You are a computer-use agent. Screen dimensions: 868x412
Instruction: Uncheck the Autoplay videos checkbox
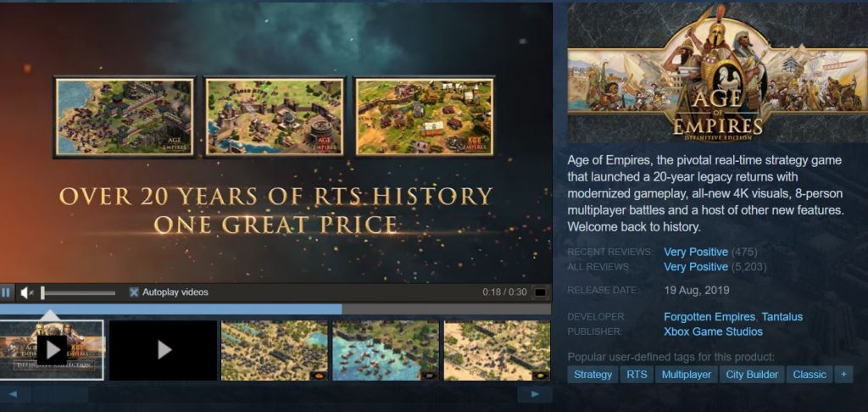pos(133,292)
